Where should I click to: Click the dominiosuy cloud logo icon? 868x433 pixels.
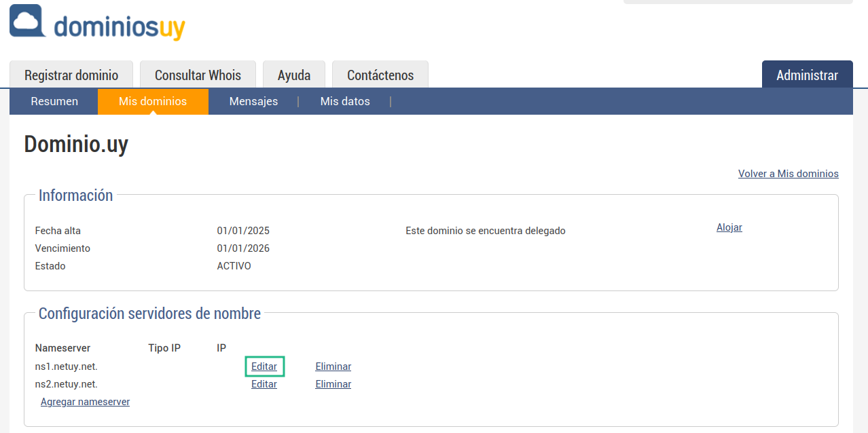tap(28, 21)
